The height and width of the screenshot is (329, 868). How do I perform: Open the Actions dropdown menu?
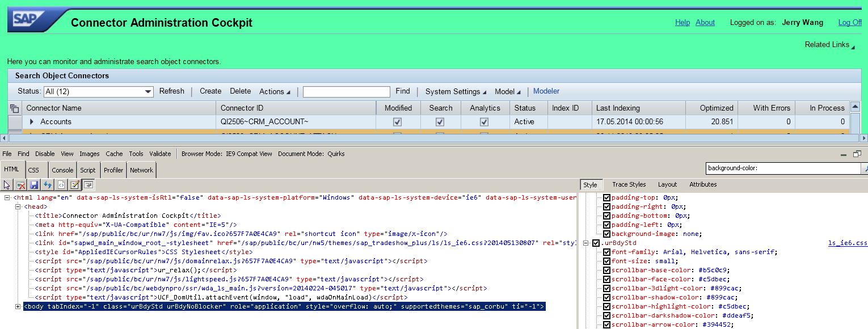pos(275,91)
